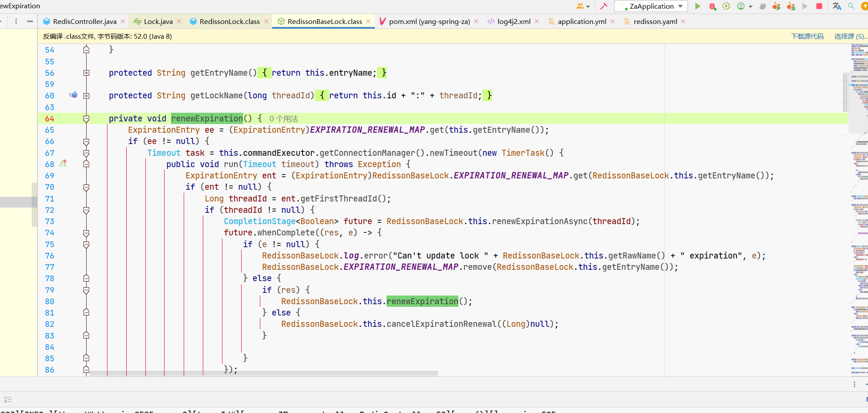868x413 pixels.
Task: Click line number 64 in the gutter
Action: point(50,119)
